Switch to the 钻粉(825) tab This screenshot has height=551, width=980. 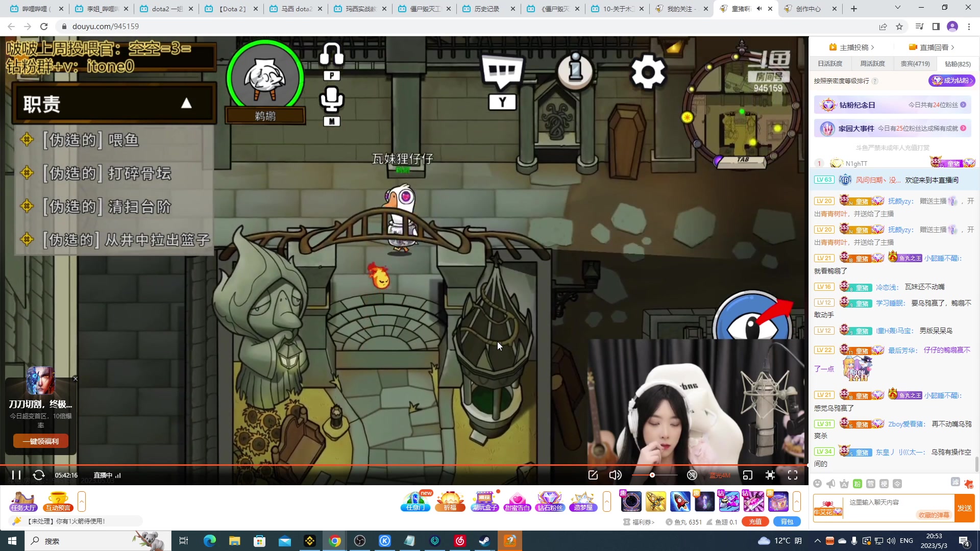coord(958,64)
